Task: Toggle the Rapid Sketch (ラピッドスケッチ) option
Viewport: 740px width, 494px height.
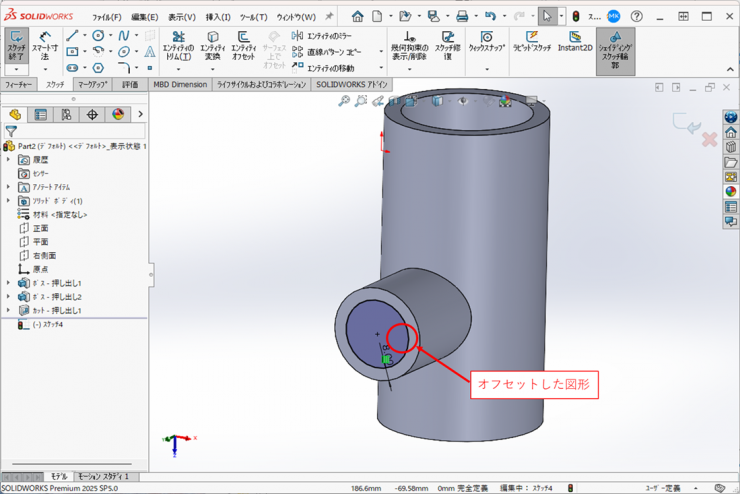Action: pyautogui.click(x=531, y=42)
